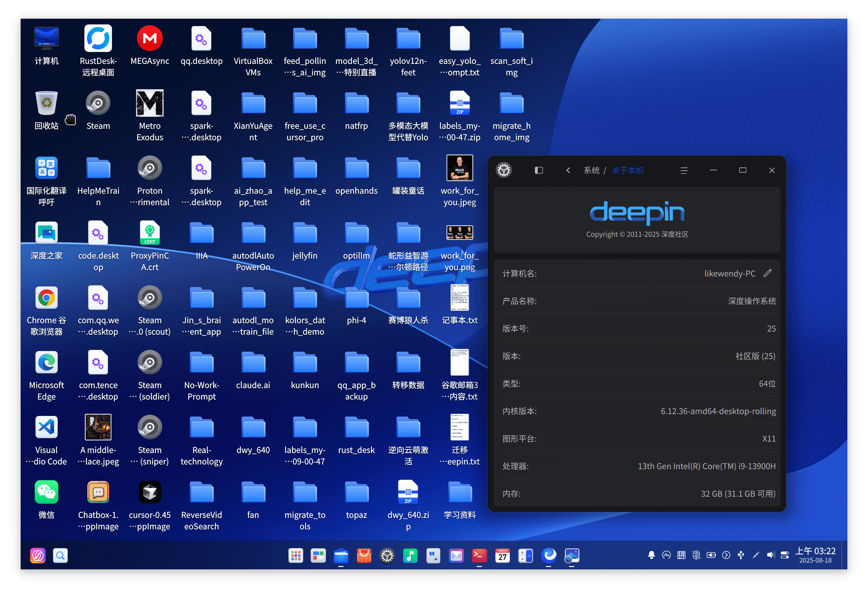Click the battery power tray icon

click(x=711, y=555)
